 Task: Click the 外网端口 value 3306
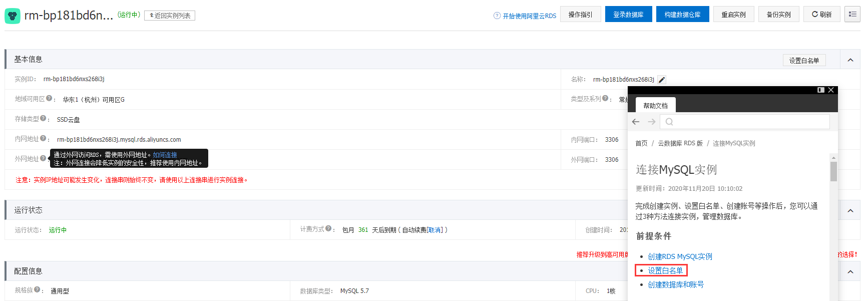pyautogui.click(x=612, y=160)
